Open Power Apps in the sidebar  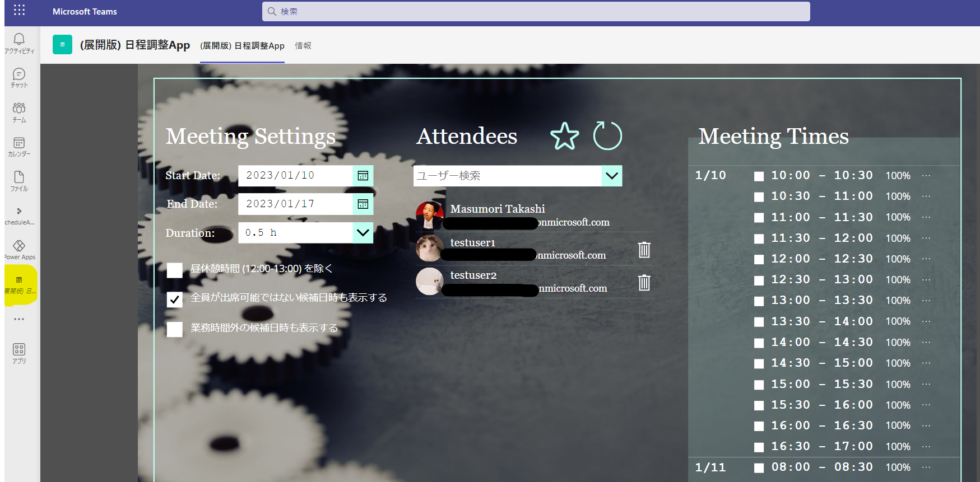click(19, 250)
